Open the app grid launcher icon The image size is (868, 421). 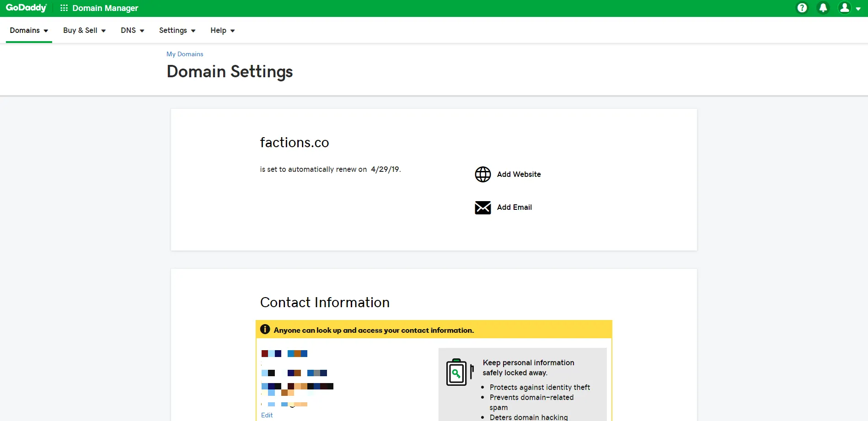(64, 8)
